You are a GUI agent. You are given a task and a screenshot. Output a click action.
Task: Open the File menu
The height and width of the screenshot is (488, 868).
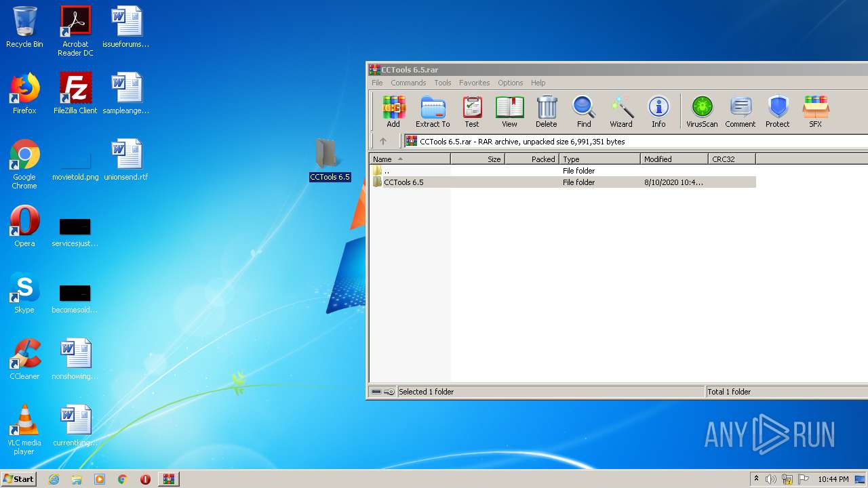point(377,83)
